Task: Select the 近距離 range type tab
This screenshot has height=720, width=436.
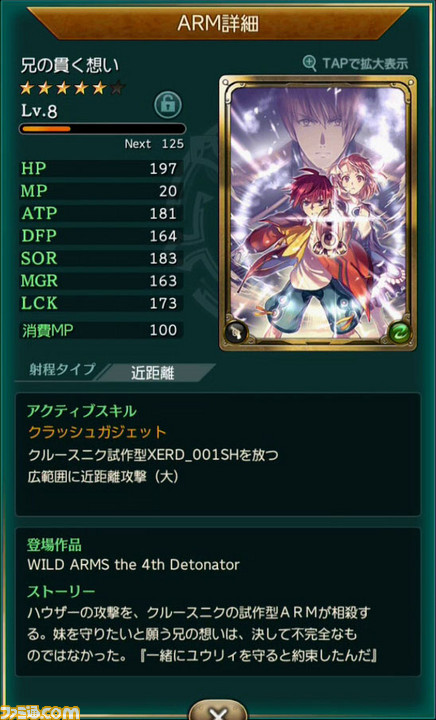Action: [153, 373]
